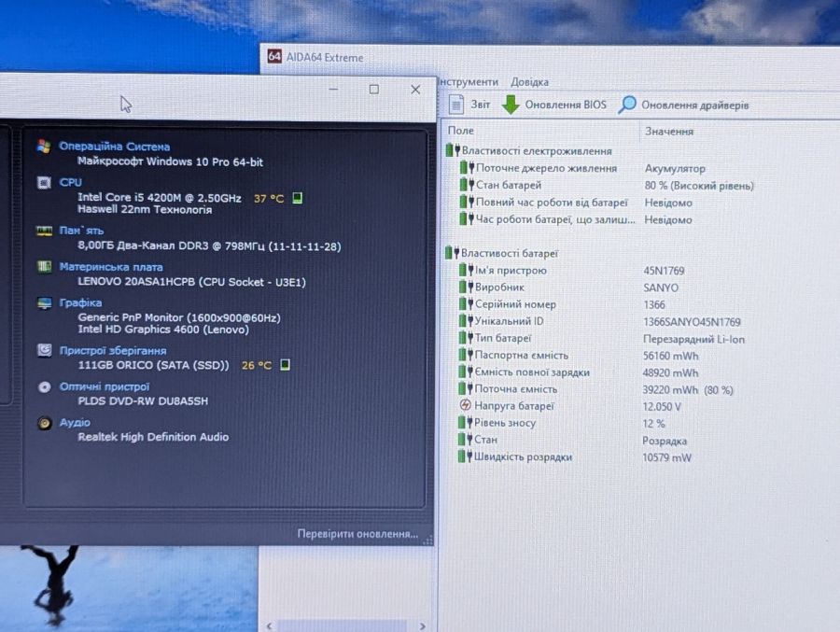This screenshot has height=632, width=840.
Task: Click the Оновлення драйверів toolbar label
Action: tap(694, 105)
